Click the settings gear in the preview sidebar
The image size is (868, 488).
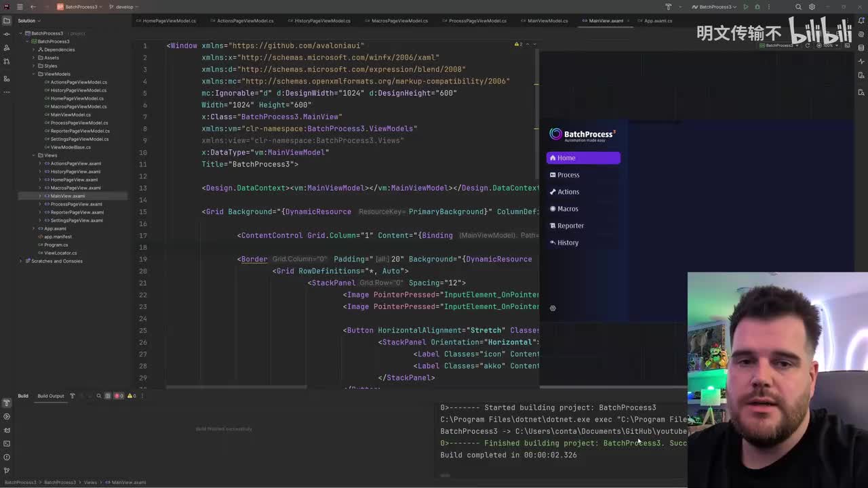[x=553, y=308]
